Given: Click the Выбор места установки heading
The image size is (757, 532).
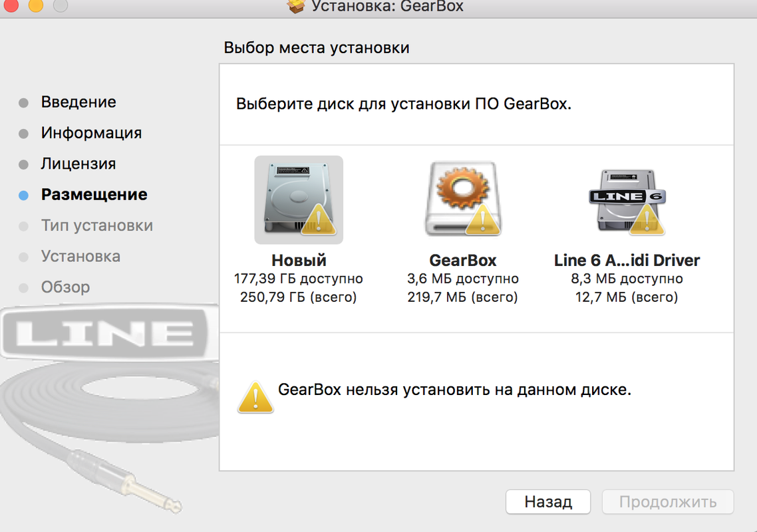Looking at the screenshot, I should coord(317,48).
